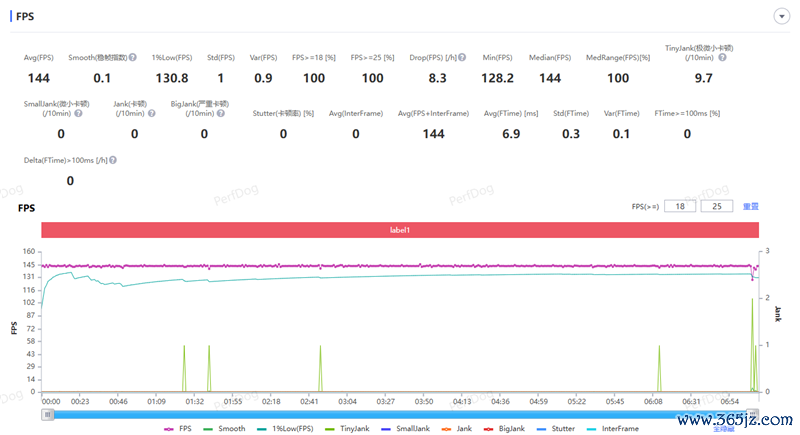The height and width of the screenshot is (435, 800).
Task: Toggle FPS series in chart legend
Action: [178, 429]
